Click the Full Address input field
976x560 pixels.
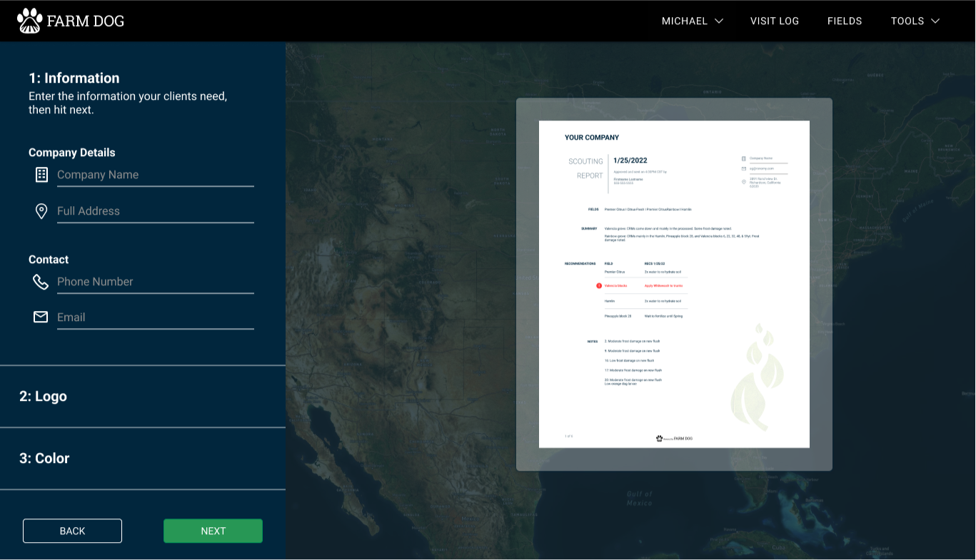tap(155, 211)
